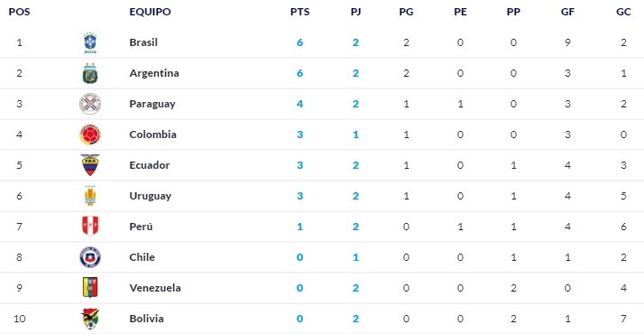Image resolution: width=644 pixels, height=334 pixels.
Task: Select the Colombia team crest
Action: click(x=90, y=135)
